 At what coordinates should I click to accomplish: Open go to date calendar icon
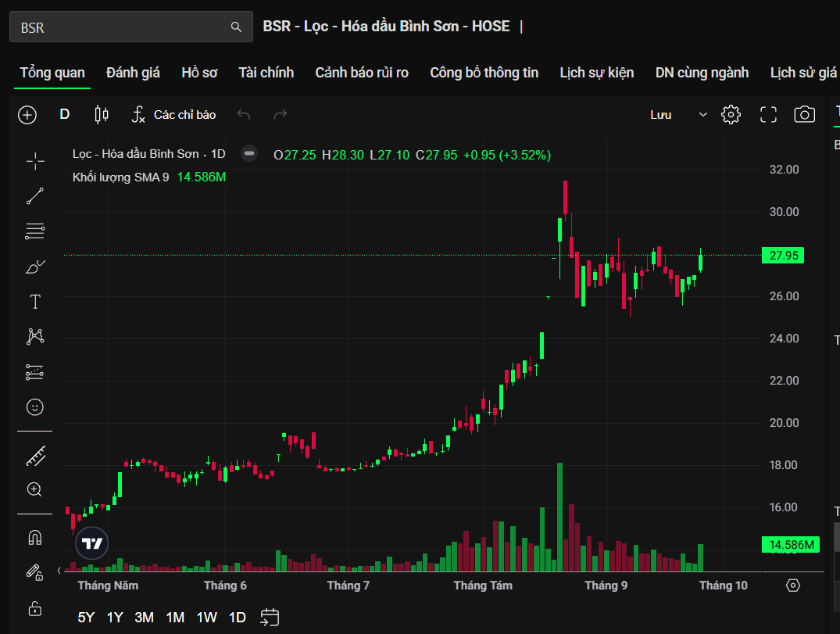(x=270, y=617)
